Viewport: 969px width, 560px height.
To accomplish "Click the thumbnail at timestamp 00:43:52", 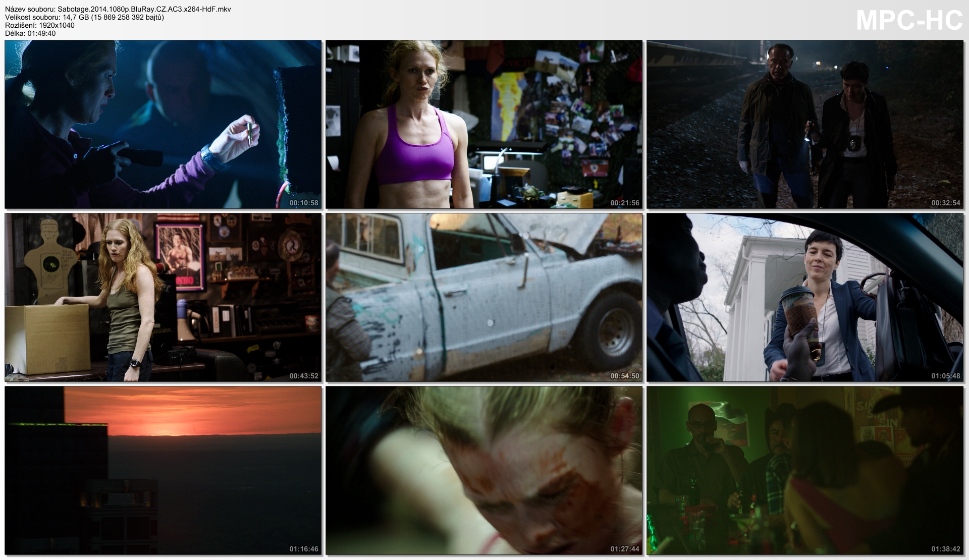I will 163,297.
